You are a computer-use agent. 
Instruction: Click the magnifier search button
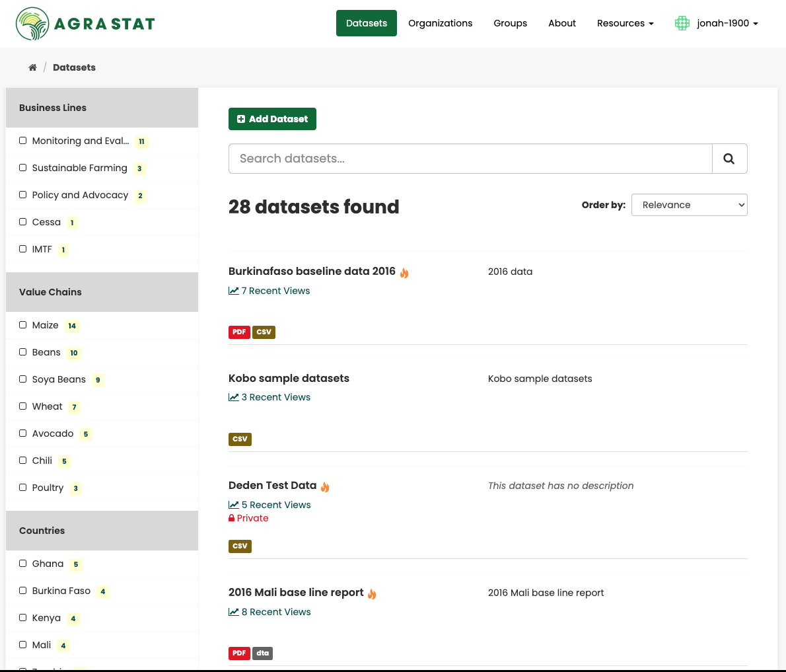pos(729,159)
